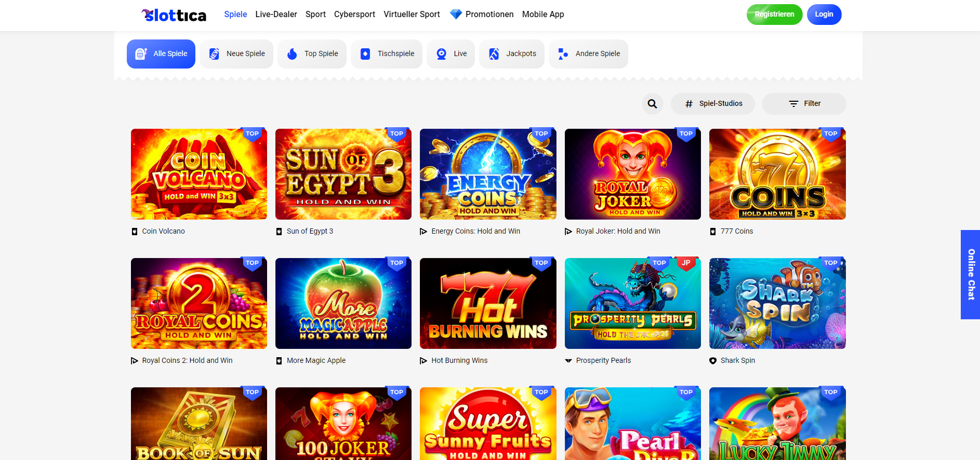Click the TOP badge on Royal Joker
980x460 pixels.
click(x=686, y=134)
